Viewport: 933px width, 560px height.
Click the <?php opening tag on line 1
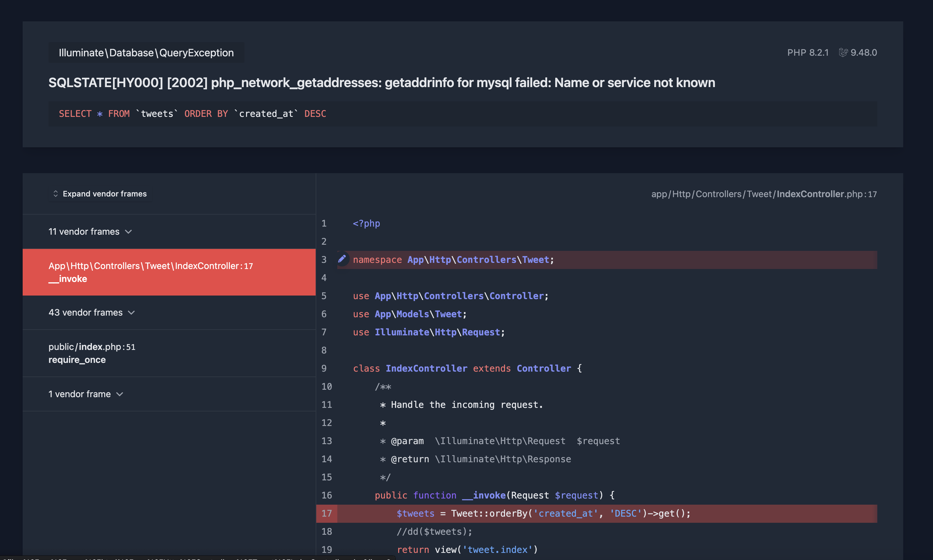click(366, 223)
